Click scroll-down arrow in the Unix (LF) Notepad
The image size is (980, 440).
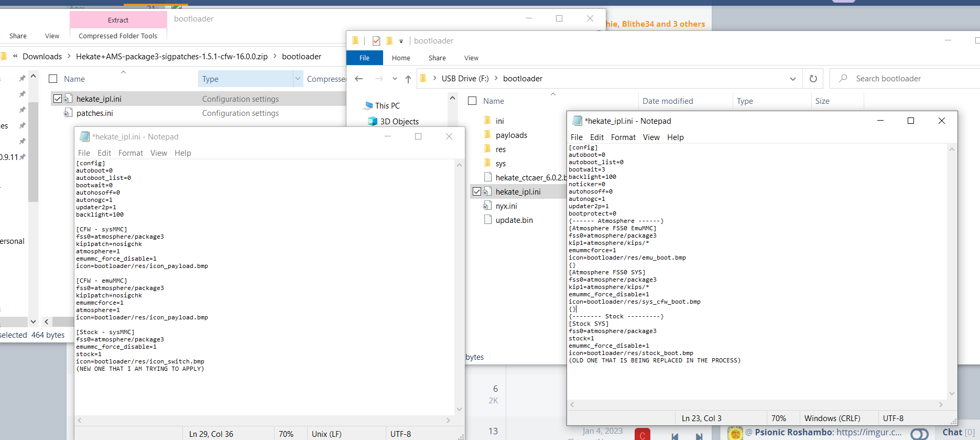pyautogui.click(x=460, y=409)
